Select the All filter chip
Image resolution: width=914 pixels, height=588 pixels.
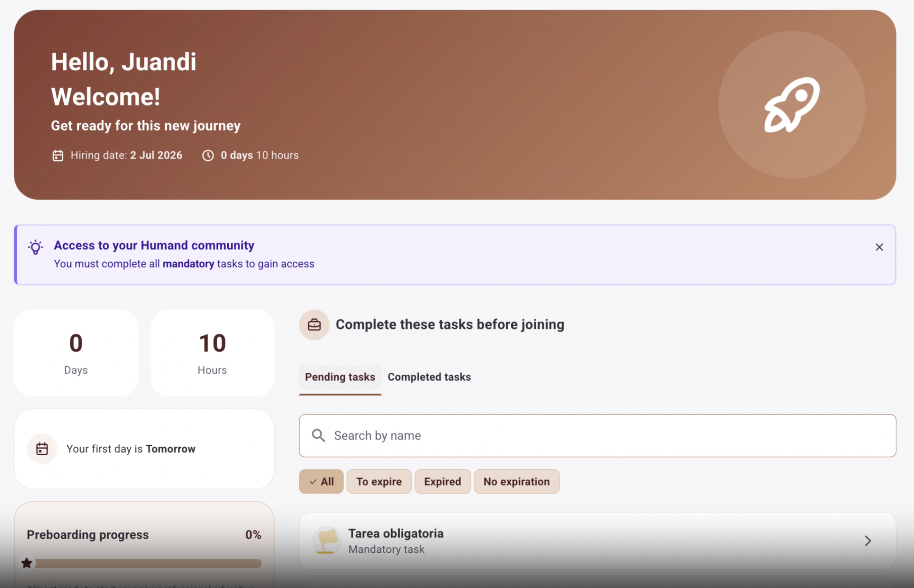(321, 481)
